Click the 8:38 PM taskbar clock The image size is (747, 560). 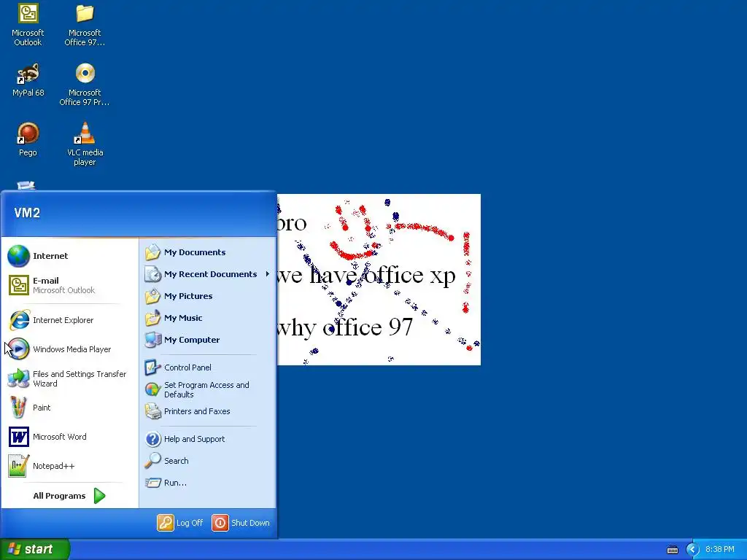719,550
